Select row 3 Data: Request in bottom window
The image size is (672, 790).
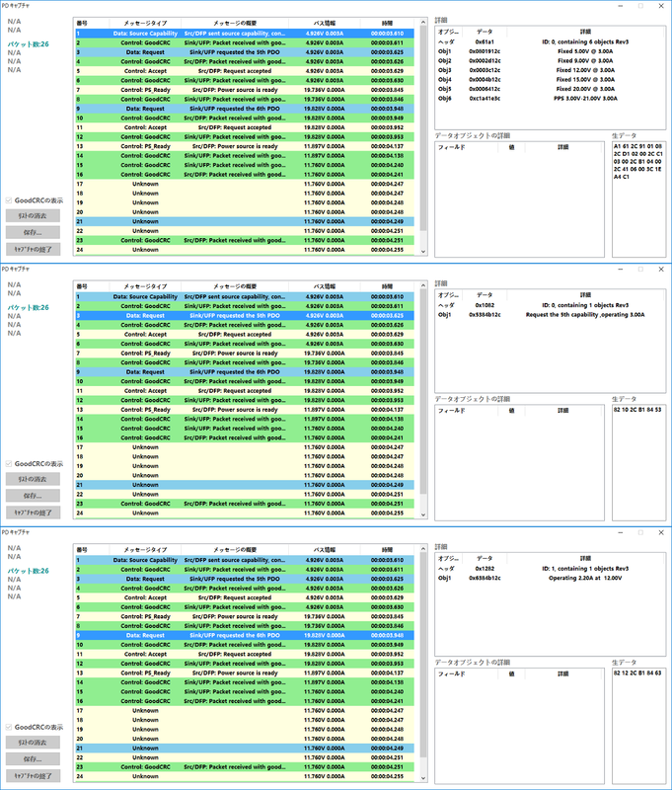245,579
